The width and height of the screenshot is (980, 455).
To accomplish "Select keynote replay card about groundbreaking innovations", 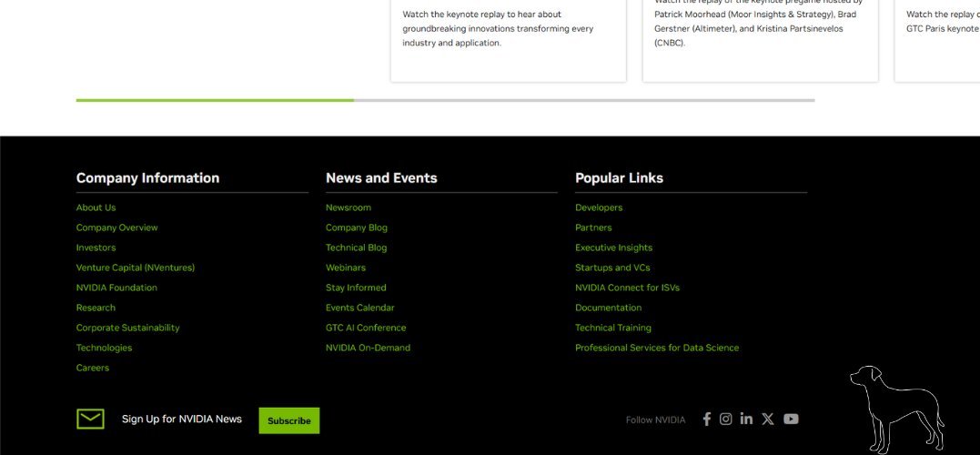I will (508, 41).
